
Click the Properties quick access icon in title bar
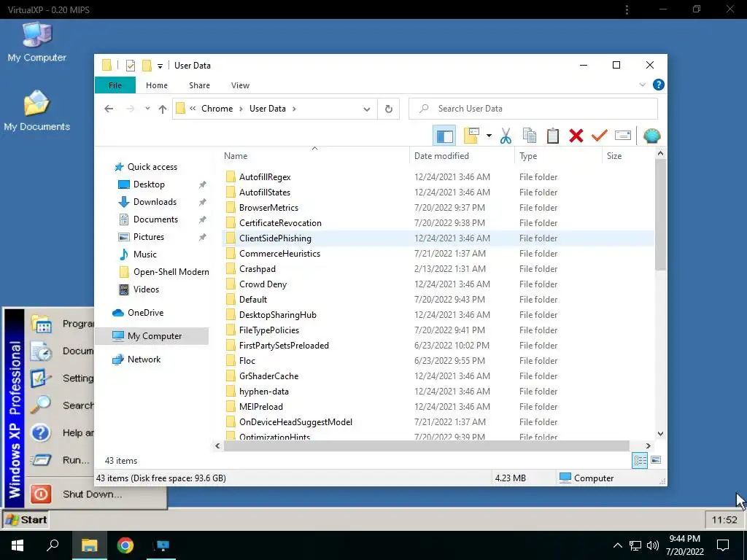coord(130,66)
